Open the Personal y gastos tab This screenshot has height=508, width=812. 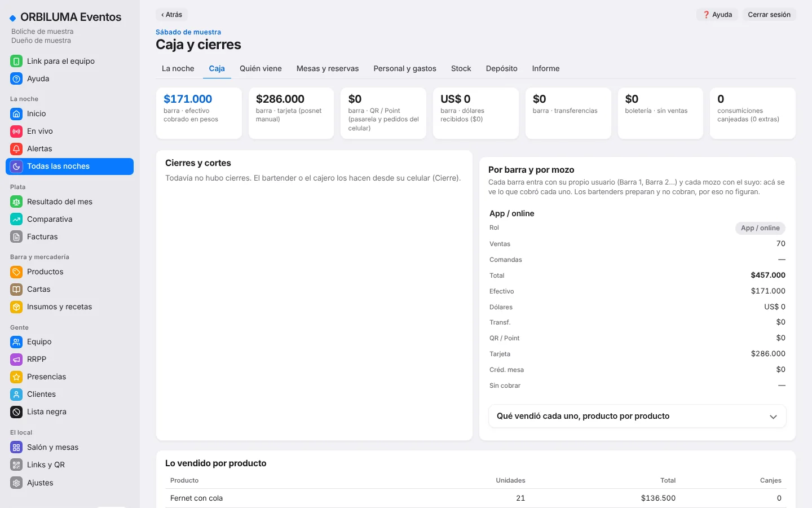[x=405, y=68]
